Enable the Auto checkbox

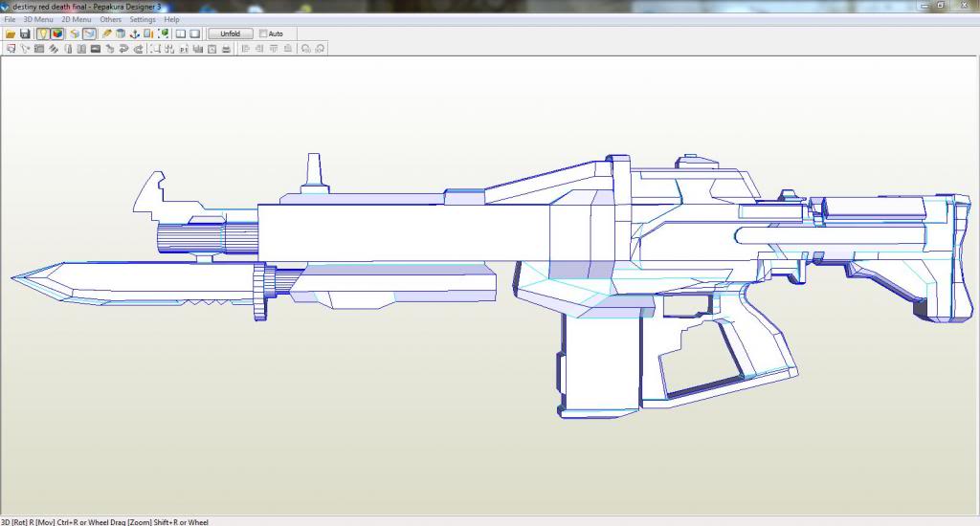(x=263, y=33)
